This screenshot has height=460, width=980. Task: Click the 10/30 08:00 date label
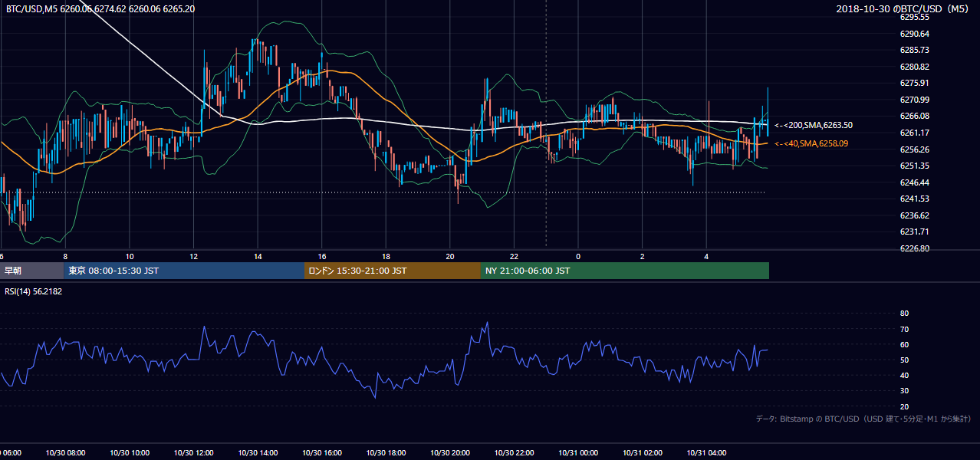[64, 453]
